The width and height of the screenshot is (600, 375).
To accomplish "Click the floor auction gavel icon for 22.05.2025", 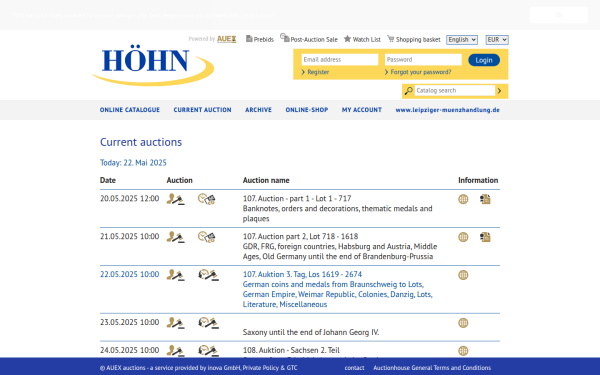I will pos(175,275).
